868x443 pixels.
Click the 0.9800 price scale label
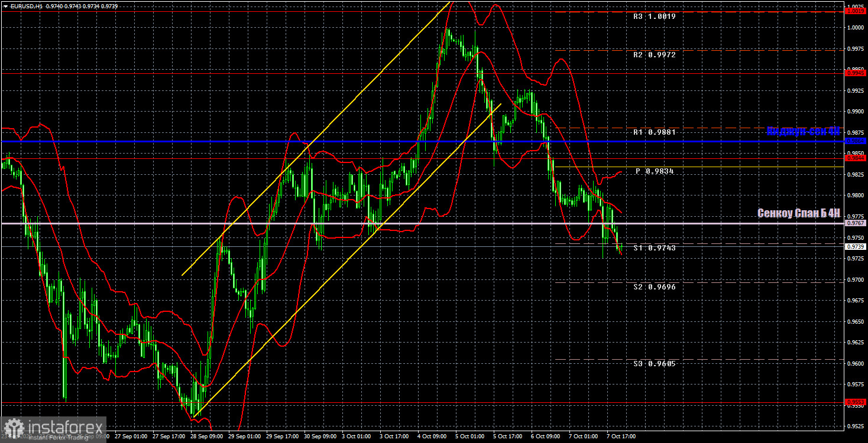(856, 195)
